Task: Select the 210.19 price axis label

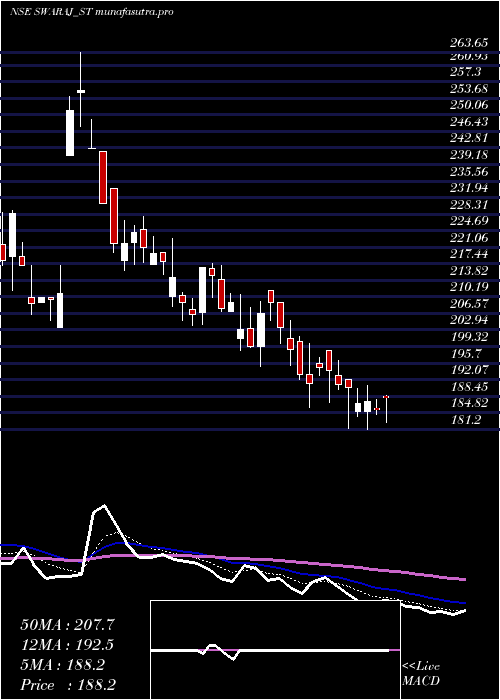Action: [467, 287]
